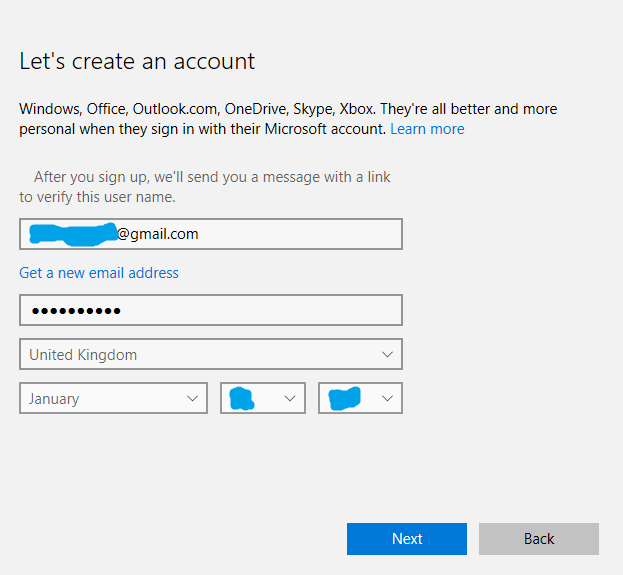
Task: Open the United Kingdom country dropdown
Action: (211, 354)
